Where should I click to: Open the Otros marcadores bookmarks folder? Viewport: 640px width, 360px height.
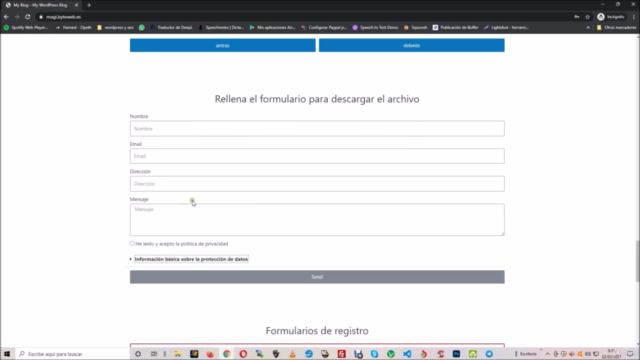point(616,27)
